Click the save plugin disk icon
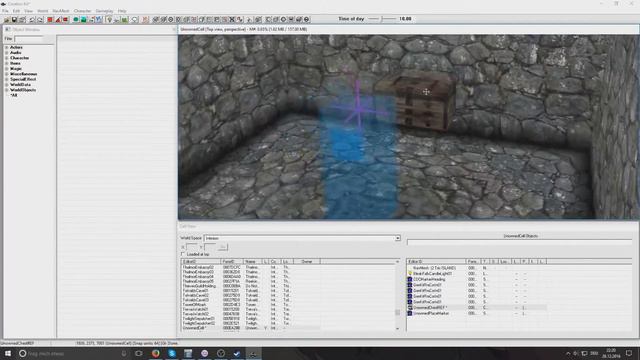Image resolution: width=640 pixels, height=360 pixels. click(14, 19)
